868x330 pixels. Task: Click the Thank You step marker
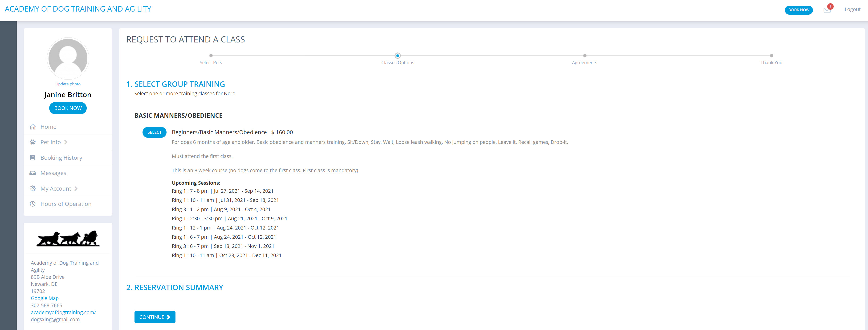pos(772,56)
